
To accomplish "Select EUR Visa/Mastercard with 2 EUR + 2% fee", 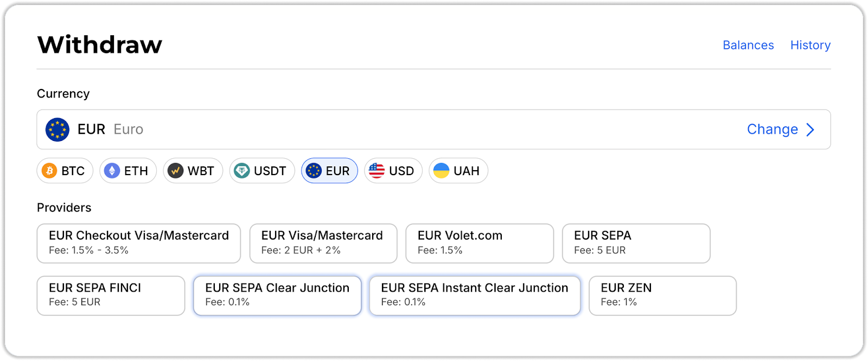I will click(323, 243).
